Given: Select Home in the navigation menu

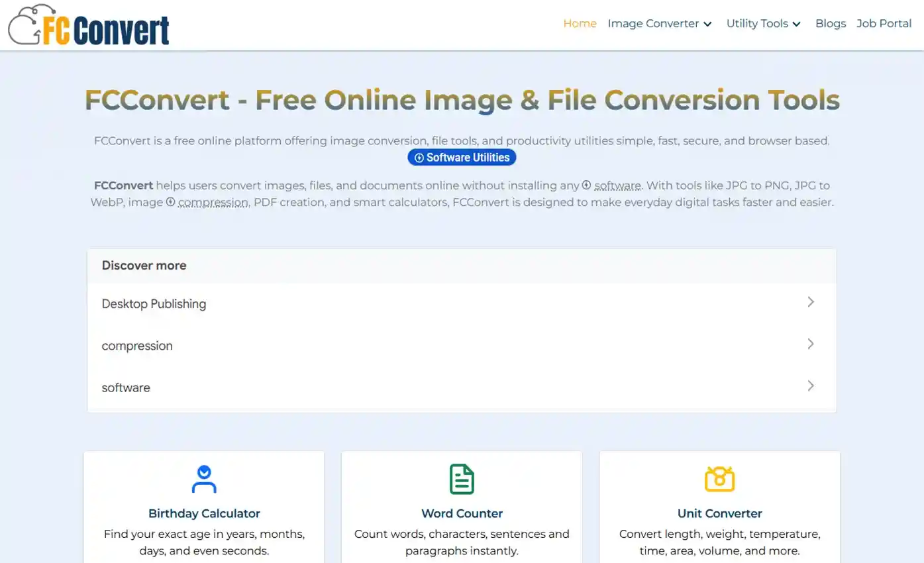Looking at the screenshot, I should 580,23.
